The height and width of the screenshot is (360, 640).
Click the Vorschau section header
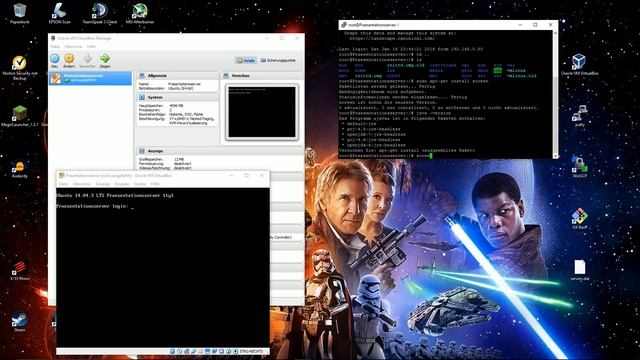(262, 76)
